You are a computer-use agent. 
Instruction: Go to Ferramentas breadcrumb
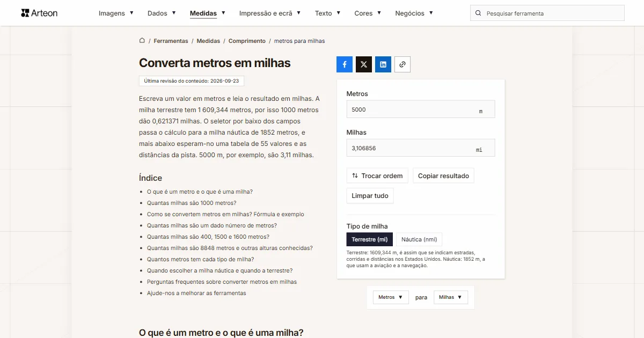tap(171, 41)
